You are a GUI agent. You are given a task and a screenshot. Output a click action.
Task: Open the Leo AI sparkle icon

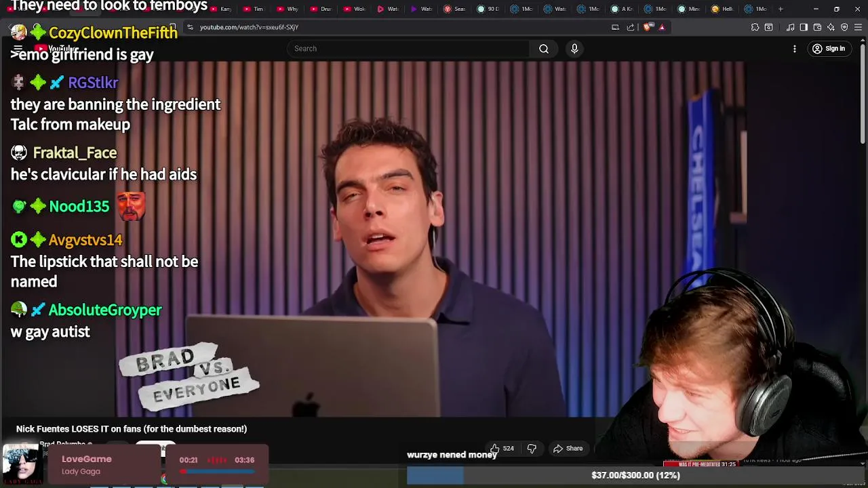pos(831,27)
